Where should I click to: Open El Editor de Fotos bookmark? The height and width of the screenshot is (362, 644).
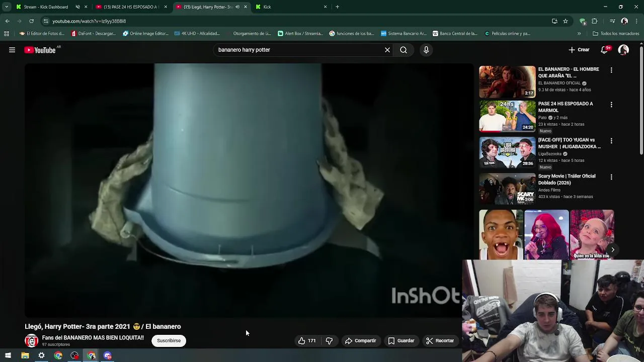42,34
